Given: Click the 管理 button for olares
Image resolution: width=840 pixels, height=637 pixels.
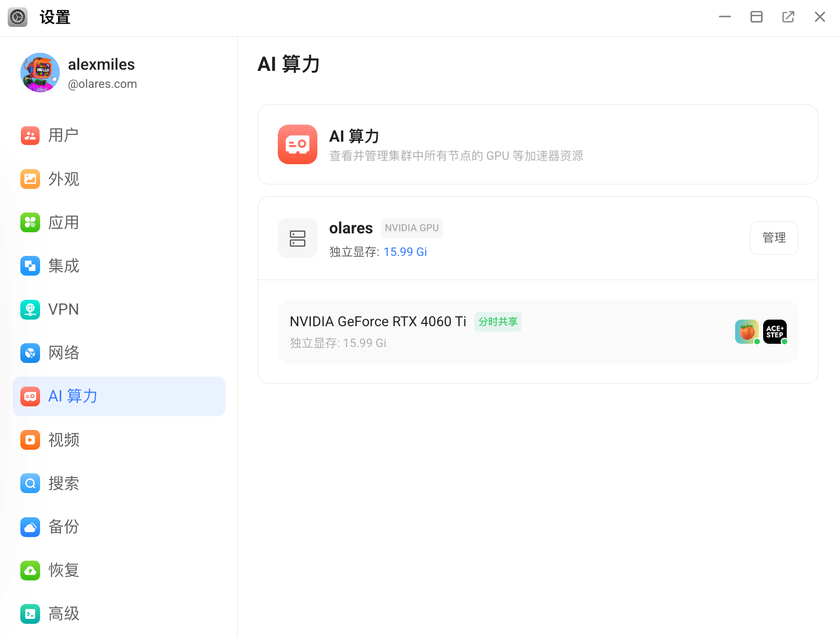Looking at the screenshot, I should (774, 238).
